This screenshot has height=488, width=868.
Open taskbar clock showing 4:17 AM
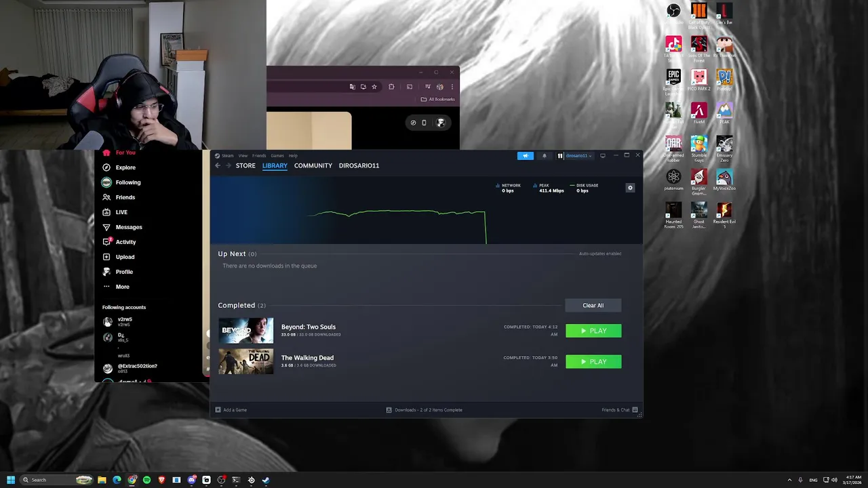pos(852,480)
